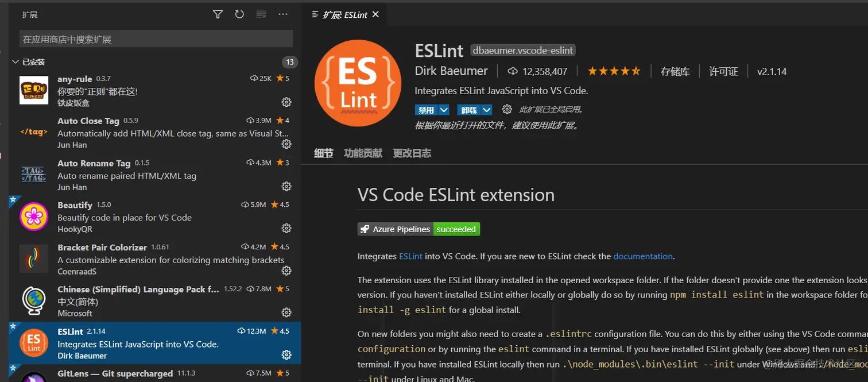Image resolution: width=868 pixels, height=382 pixels.
Task: Click the Auto Close Tag icon
Action: tap(34, 132)
